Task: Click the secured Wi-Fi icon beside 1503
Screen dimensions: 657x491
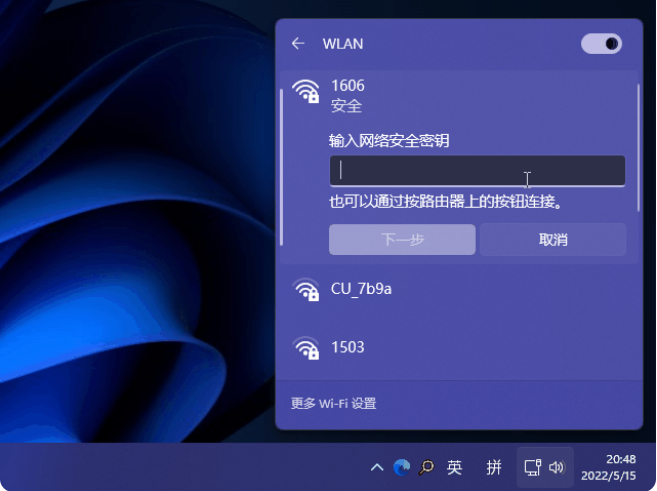Action: click(305, 349)
